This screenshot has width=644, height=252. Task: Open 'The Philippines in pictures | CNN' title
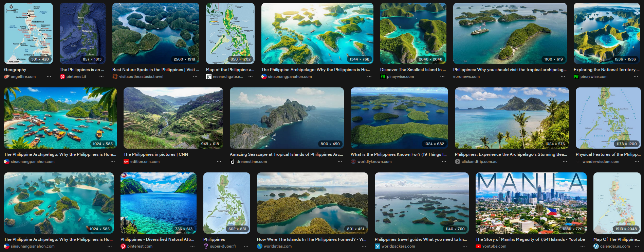click(x=156, y=154)
